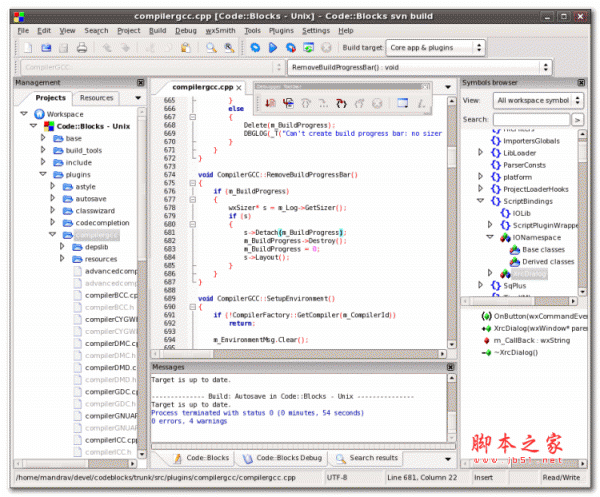Click the Symbols browser Search field

point(532,120)
